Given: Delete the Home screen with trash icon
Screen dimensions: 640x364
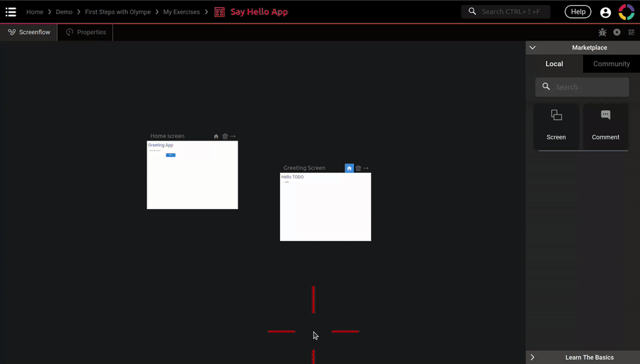Looking at the screenshot, I should click(x=225, y=136).
